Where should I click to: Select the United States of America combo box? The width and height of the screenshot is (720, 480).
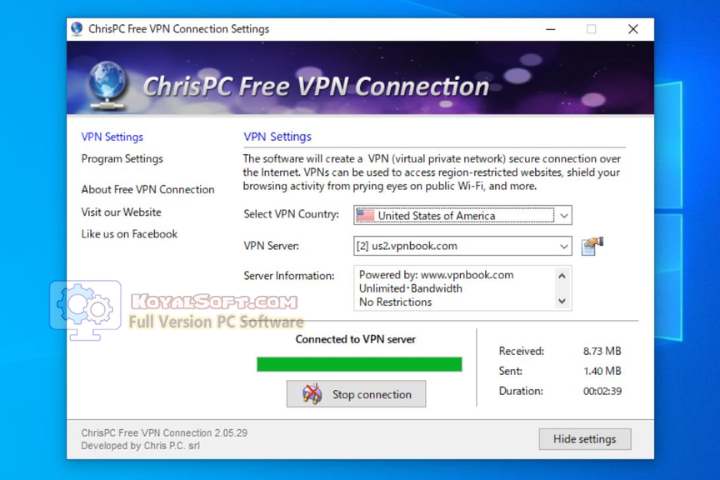(463, 215)
